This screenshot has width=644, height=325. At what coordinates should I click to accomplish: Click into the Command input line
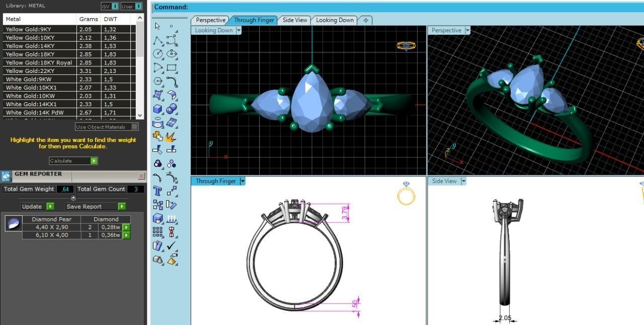pos(397,7)
